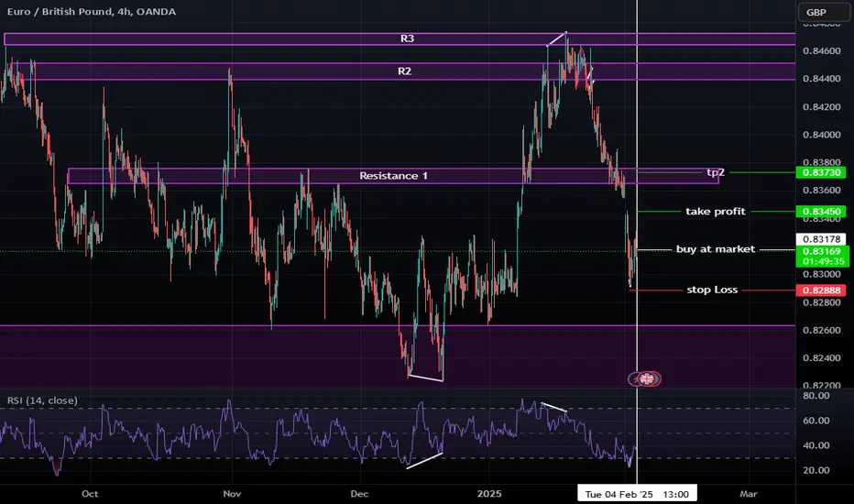854x504 pixels.
Task: Click the 60.00 RSI scale value
Action: [816, 421]
